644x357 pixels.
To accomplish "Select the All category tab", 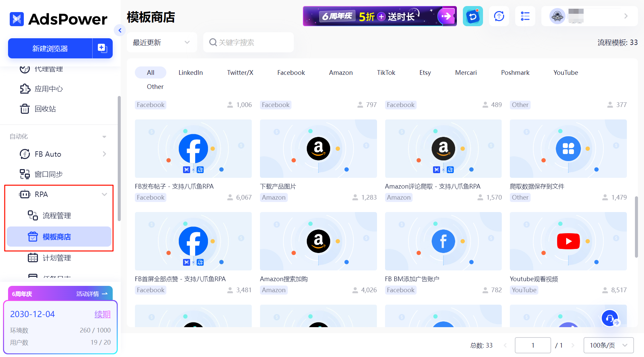I will pos(151,72).
